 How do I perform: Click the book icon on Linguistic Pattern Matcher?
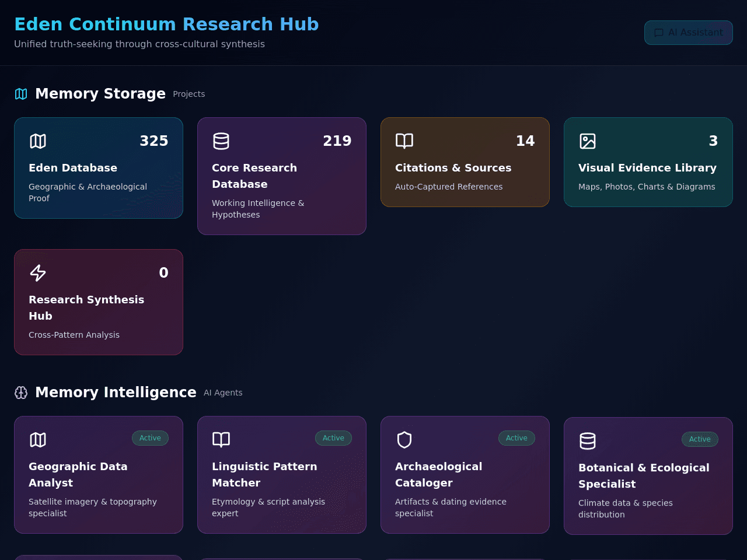(x=221, y=440)
